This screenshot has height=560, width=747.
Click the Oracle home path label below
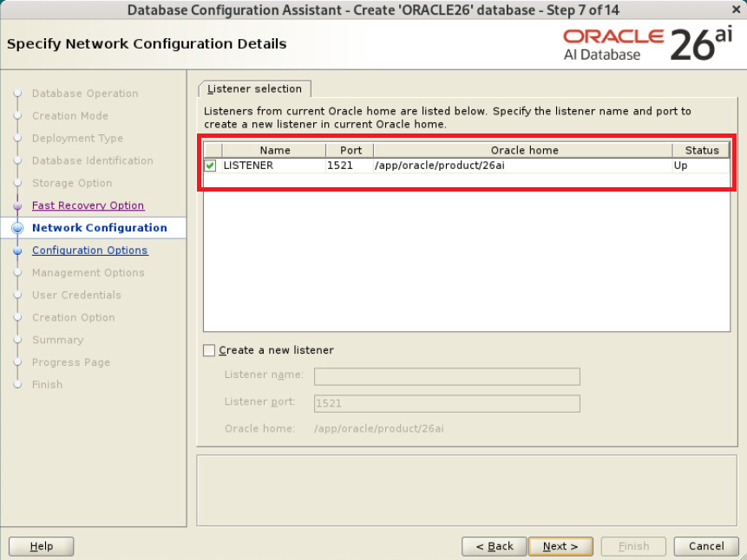tap(379, 428)
